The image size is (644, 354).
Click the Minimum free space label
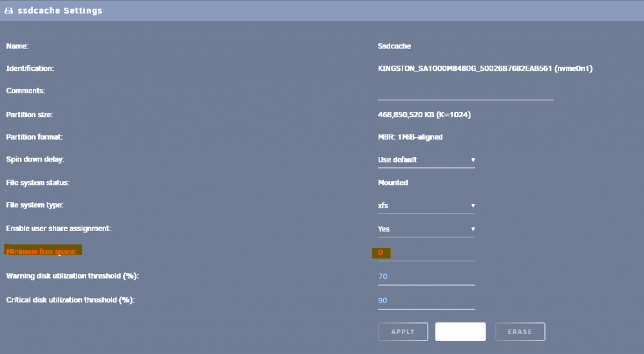[x=41, y=252]
